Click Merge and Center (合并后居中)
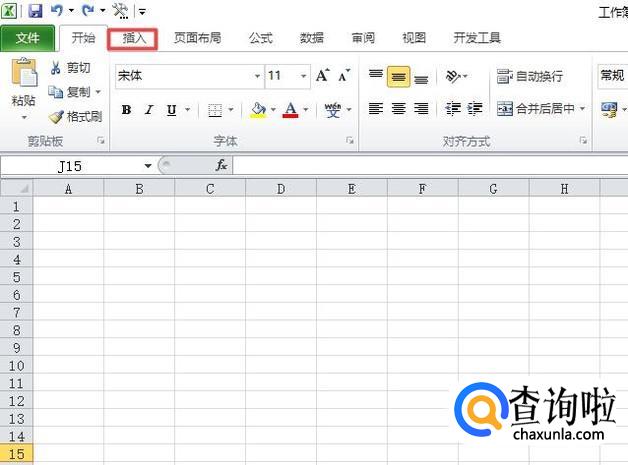The height and width of the screenshot is (465, 628). click(535, 109)
